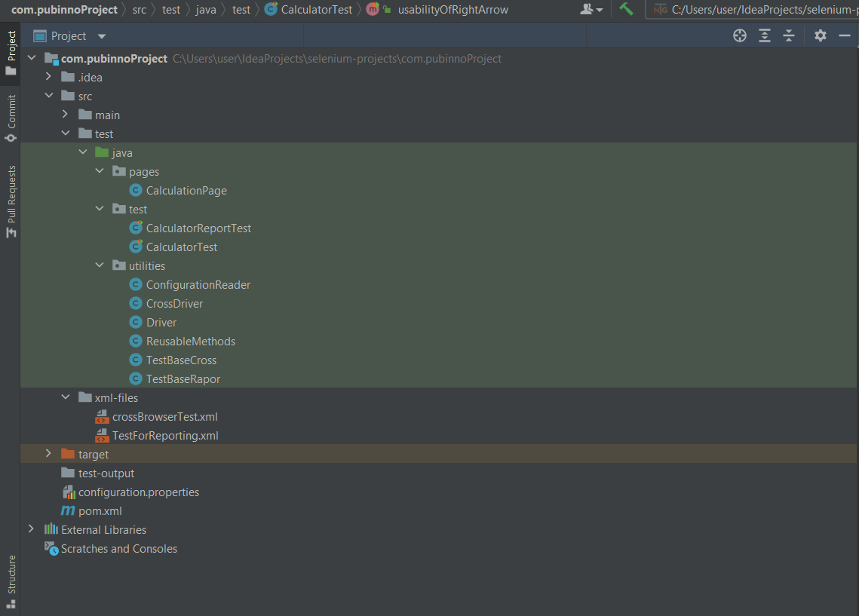The width and height of the screenshot is (859, 616).
Task: Select configuration.properties file name
Action: (x=139, y=492)
